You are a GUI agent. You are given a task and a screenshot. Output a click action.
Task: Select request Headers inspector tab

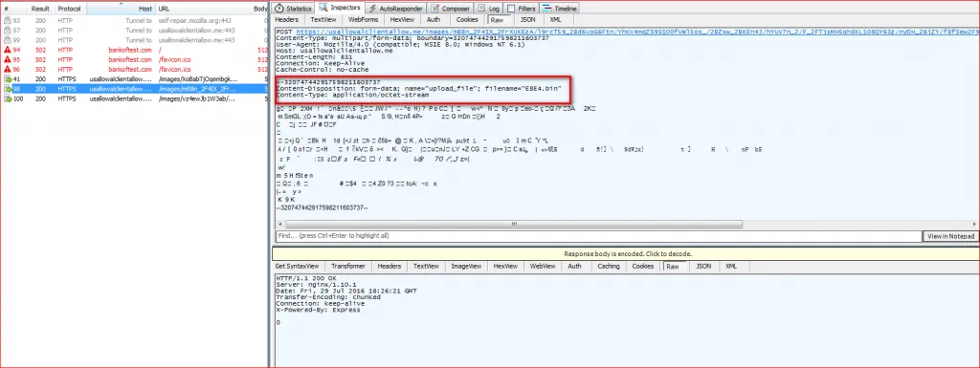287,20
